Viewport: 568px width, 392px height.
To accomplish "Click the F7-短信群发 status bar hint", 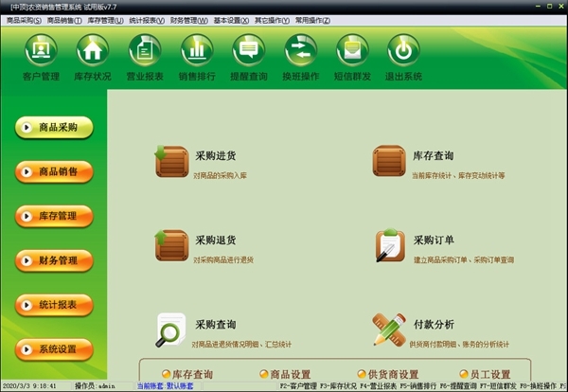I will pos(498,386).
